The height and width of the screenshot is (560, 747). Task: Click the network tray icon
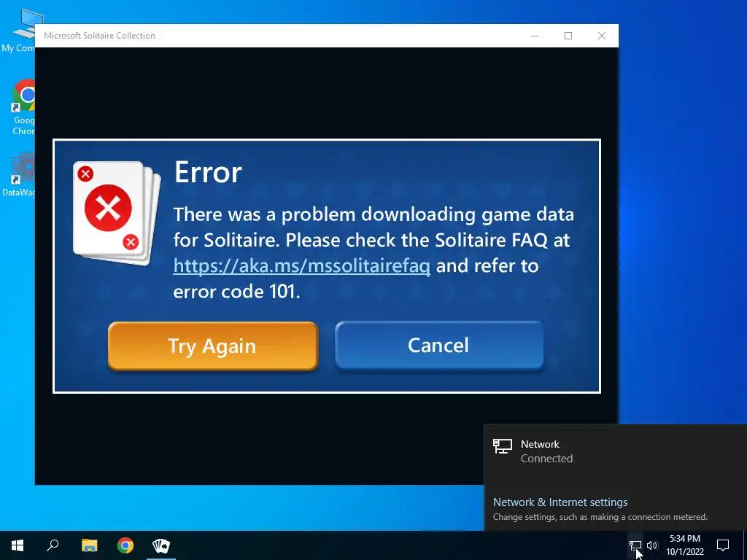coord(635,545)
